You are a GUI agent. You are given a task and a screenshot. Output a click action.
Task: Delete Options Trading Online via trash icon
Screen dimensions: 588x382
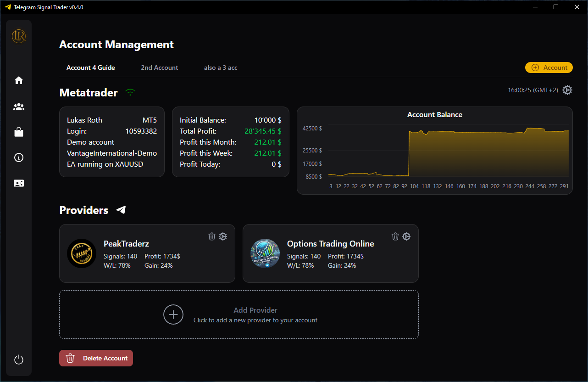point(395,236)
